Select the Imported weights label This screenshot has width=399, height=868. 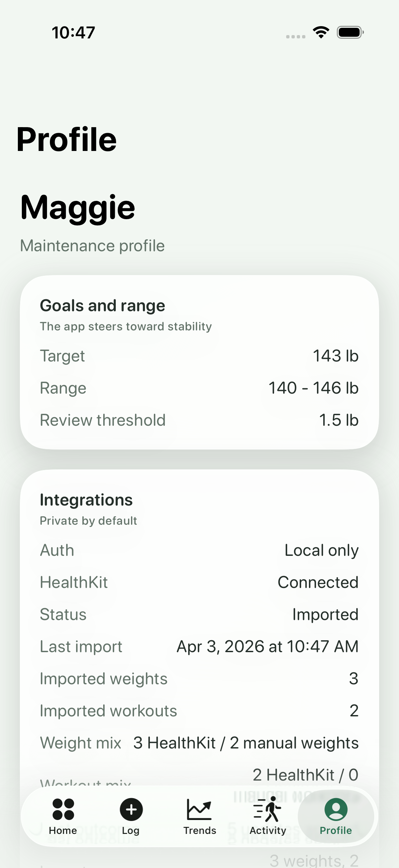click(104, 679)
